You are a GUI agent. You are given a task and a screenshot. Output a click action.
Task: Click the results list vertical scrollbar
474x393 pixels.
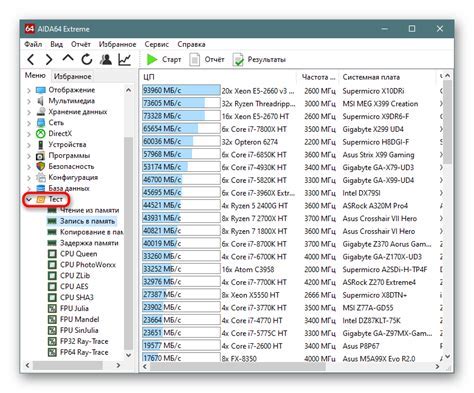coord(447,217)
